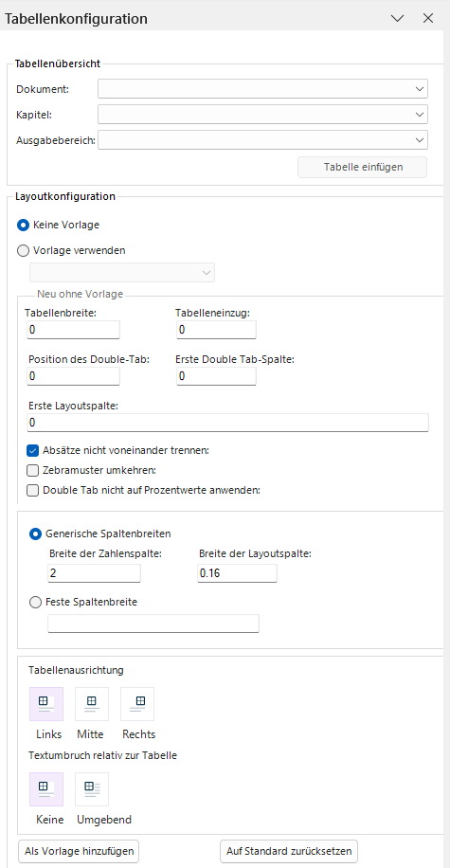
Task: Click the Tabellenausrichtung heading text
Action: tap(76, 670)
